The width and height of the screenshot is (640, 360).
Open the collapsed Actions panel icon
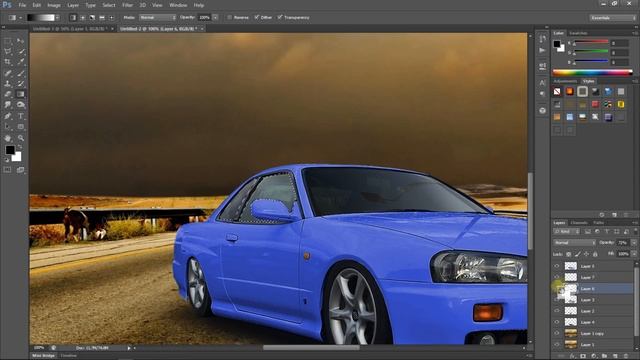[x=542, y=50]
